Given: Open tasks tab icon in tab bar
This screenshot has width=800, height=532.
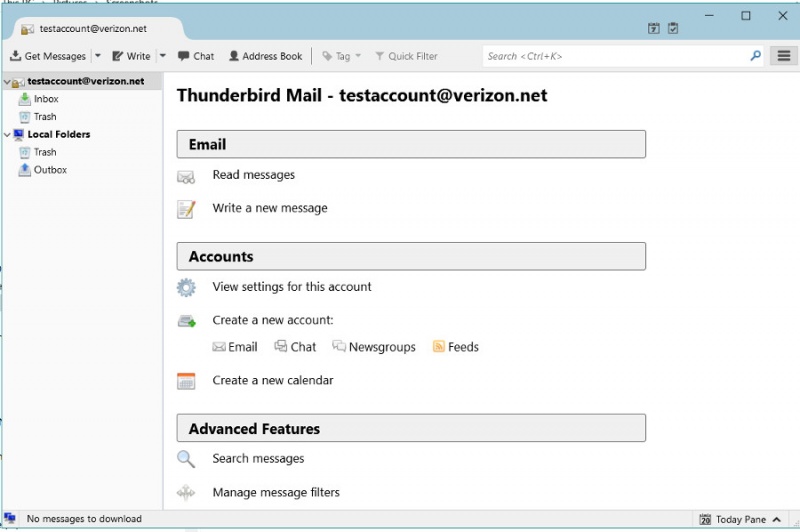Looking at the screenshot, I should point(673,29).
